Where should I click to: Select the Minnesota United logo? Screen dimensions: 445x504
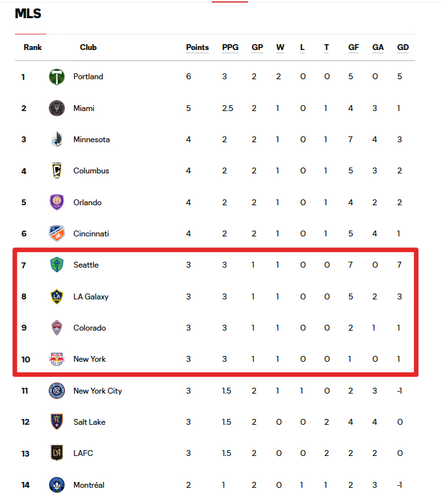click(57, 139)
